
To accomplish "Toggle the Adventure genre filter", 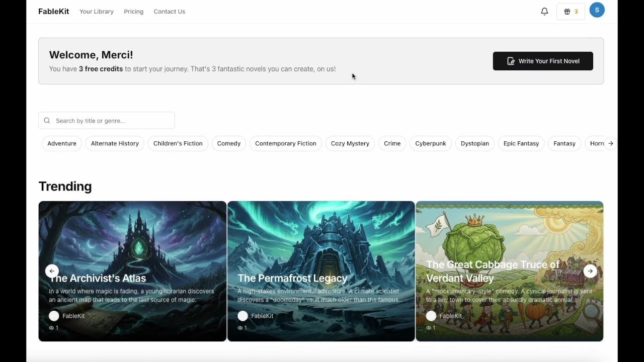I will coord(61,143).
